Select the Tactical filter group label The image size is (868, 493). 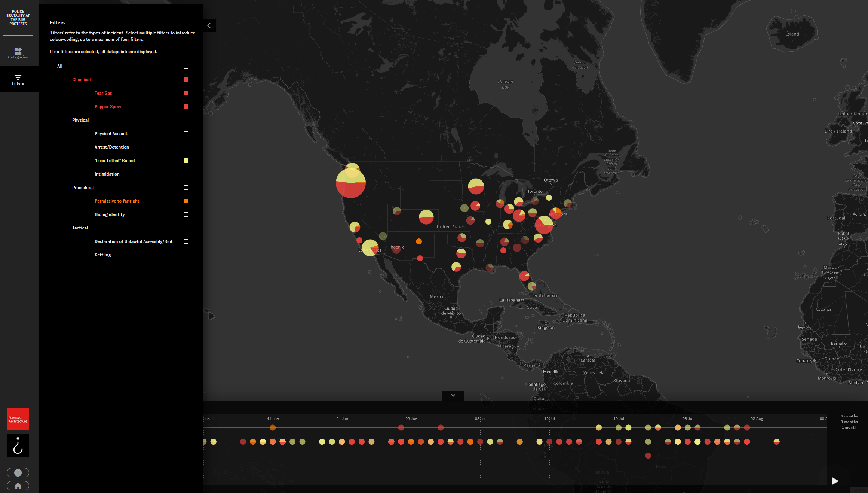pos(80,228)
